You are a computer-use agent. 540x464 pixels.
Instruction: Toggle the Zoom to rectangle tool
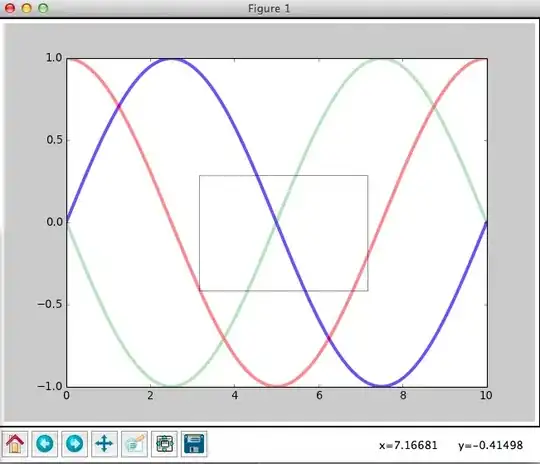click(x=134, y=444)
